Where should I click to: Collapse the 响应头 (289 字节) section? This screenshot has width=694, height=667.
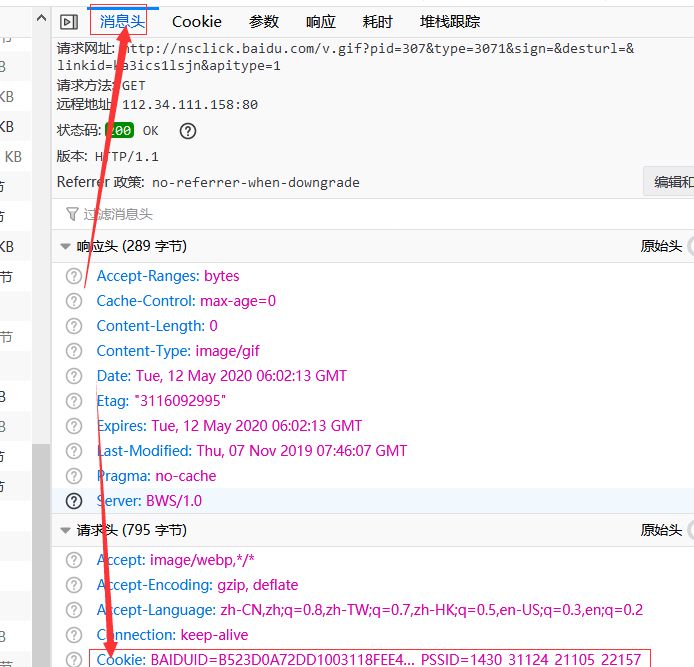click(66, 246)
